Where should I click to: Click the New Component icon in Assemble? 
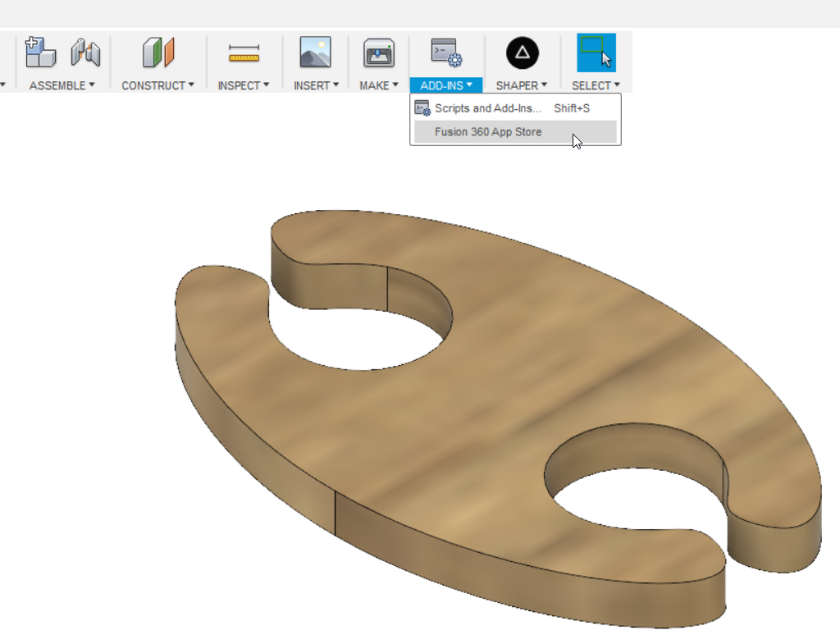[40, 52]
